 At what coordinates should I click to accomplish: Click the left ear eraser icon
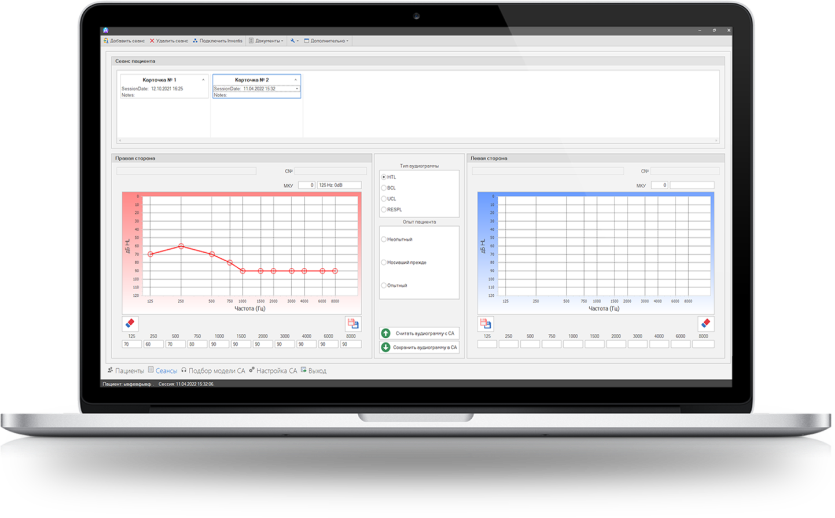coord(705,324)
